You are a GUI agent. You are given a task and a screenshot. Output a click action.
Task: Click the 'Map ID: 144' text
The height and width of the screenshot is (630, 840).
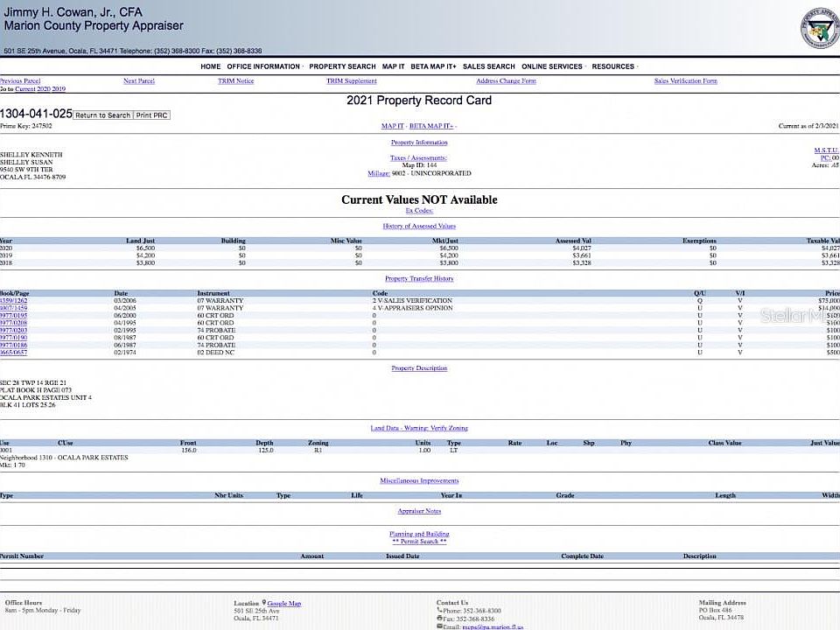coord(419,165)
